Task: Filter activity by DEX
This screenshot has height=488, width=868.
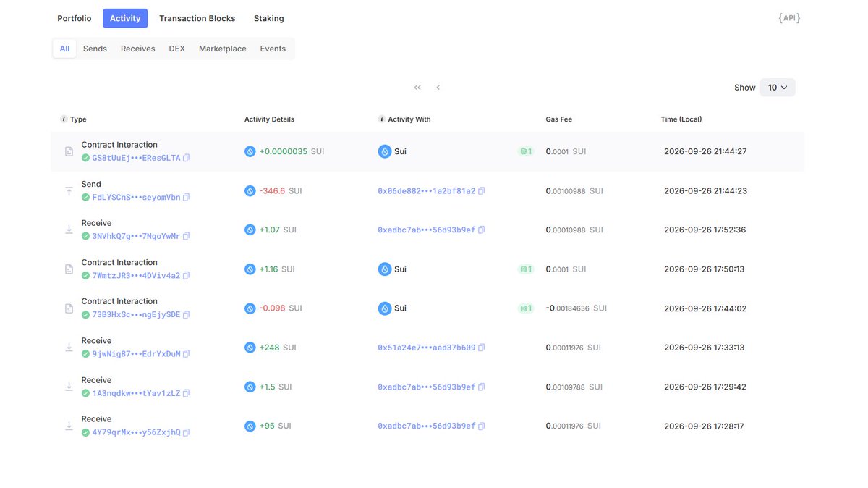Action: click(177, 49)
